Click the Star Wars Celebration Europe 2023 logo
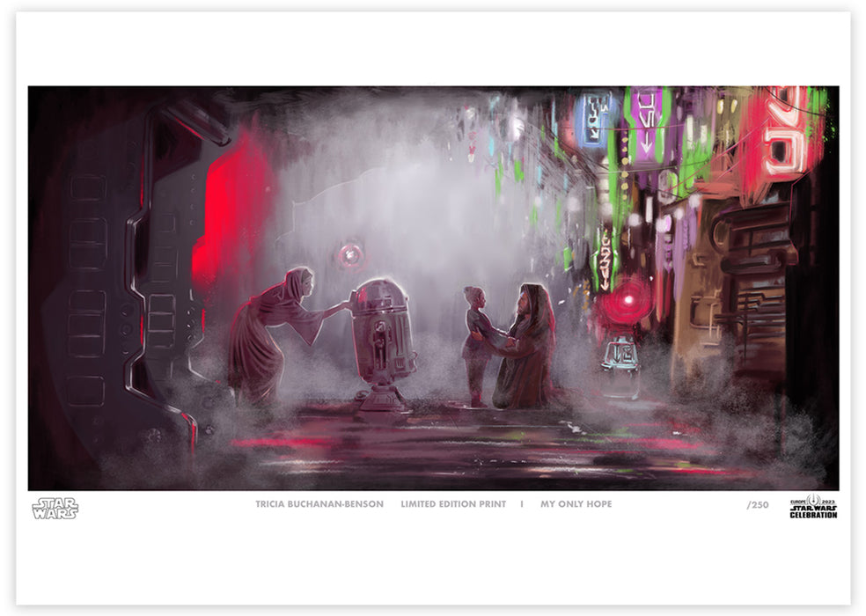Screen dimensions: 866x616 point(812,508)
